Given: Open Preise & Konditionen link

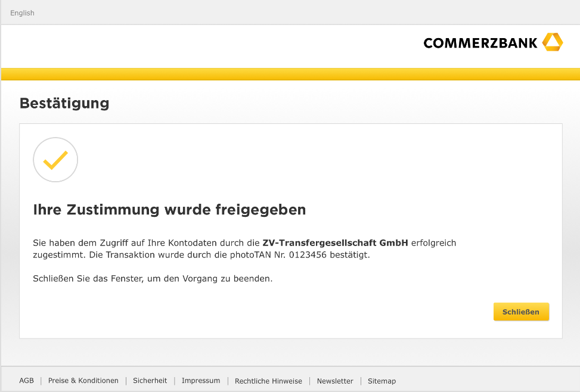Looking at the screenshot, I should point(83,381).
